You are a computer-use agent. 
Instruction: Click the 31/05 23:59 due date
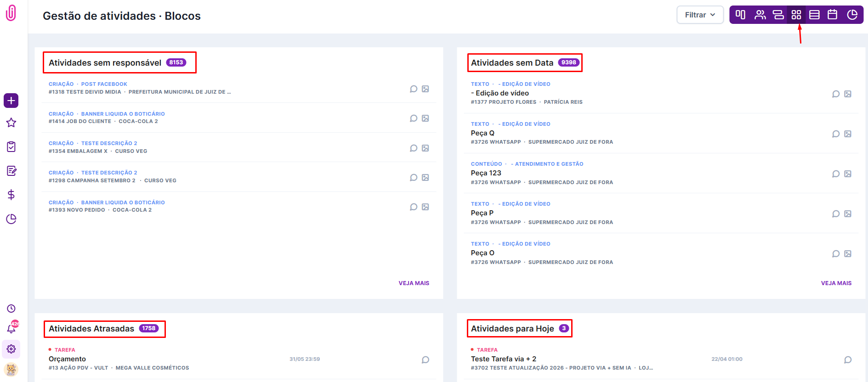click(305, 359)
